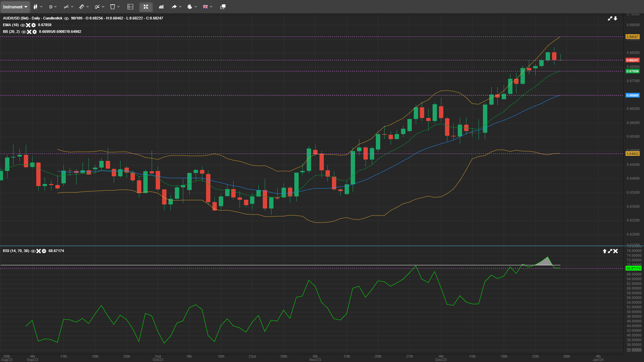Open the candlestick chart type selector
This screenshot has height=362, width=644.
coord(37,7)
